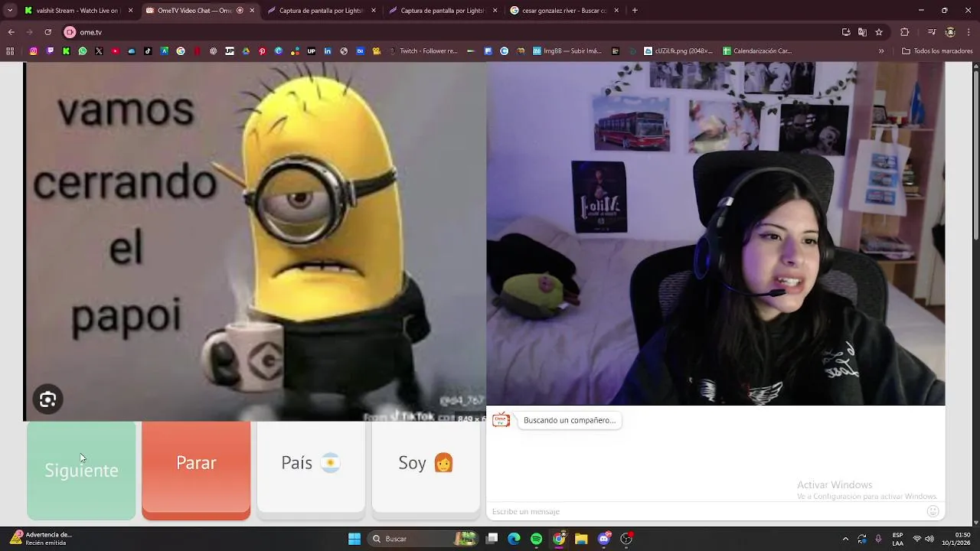Open the Chrome profile avatar
This screenshot has height=551, width=980.
point(950,32)
